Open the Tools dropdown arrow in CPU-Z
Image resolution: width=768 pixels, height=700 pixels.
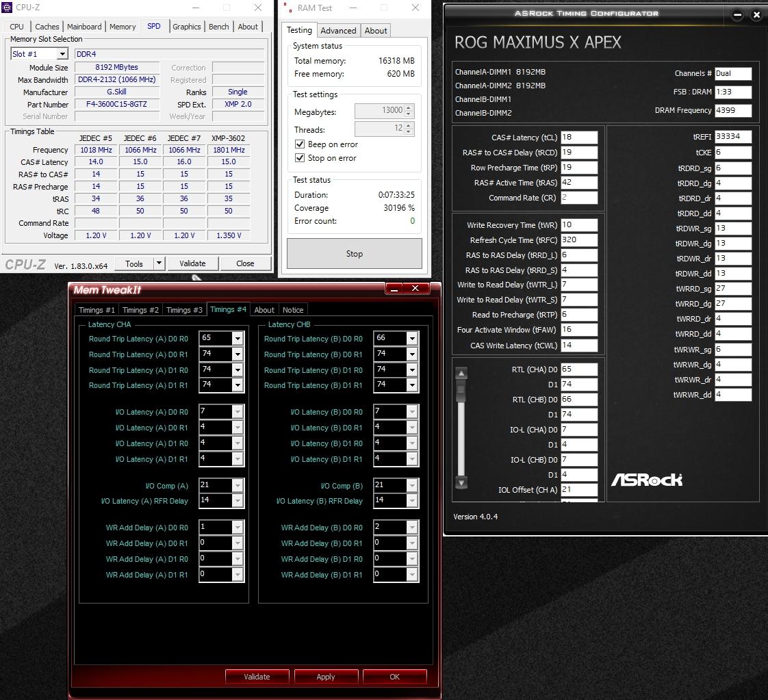[x=159, y=263]
